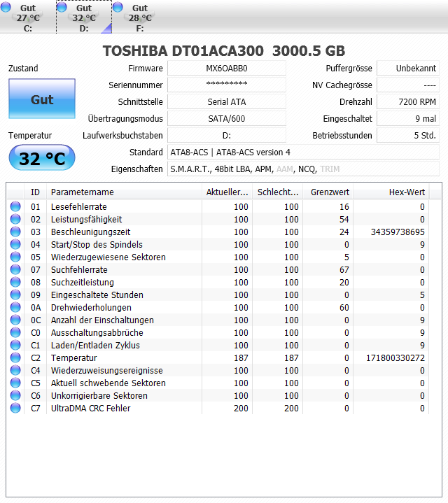This screenshot has height=503, width=448.
Task: Click status orb for Wiederzuweisungsereignisse row
Action: click(15, 370)
